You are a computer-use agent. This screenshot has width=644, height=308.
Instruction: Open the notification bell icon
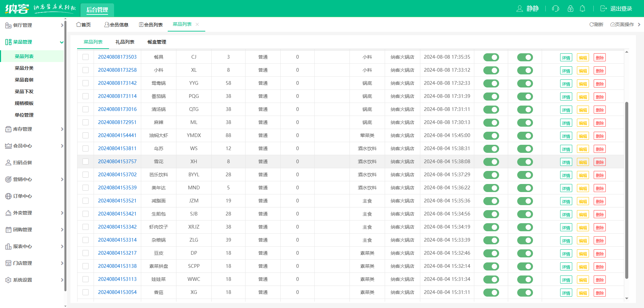click(583, 9)
